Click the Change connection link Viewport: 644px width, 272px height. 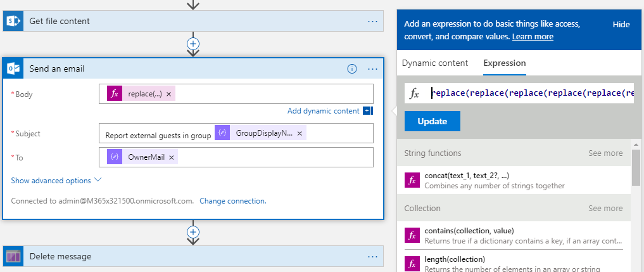tap(232, 201)
